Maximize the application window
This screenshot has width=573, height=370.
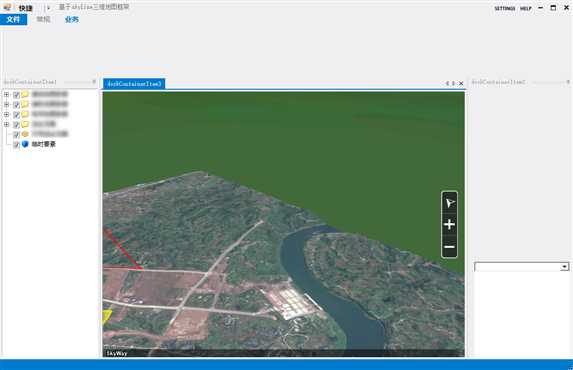pyautogui.click(x=553, y=8)
